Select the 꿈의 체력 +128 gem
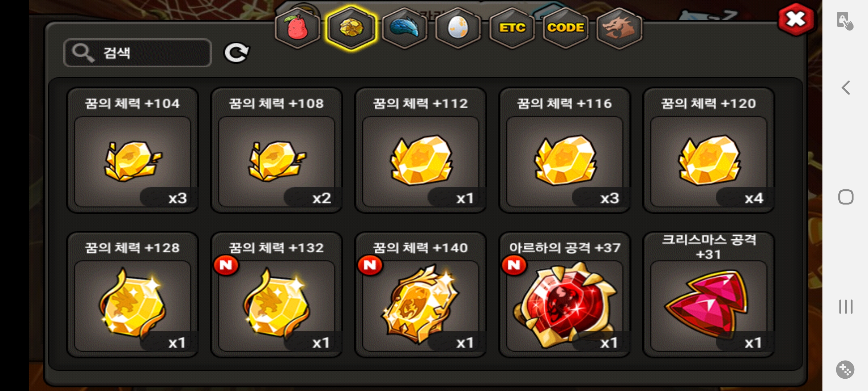This screenshot has height=391, width=868. (x=133, y=295)
